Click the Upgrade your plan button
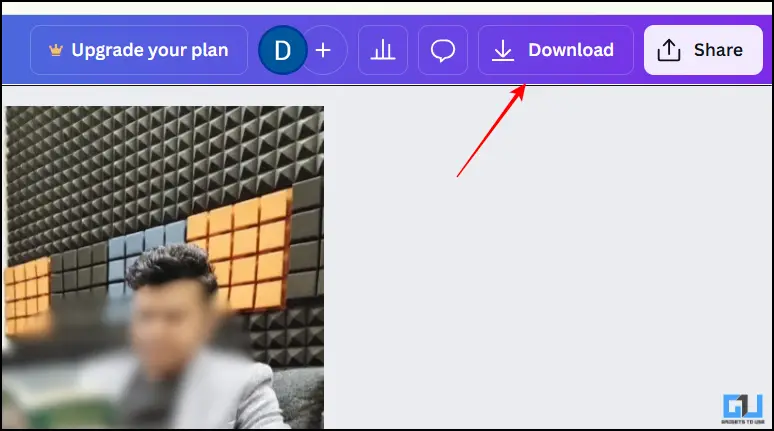This screenshot has height=431, width=774. (x=139, y=50)
